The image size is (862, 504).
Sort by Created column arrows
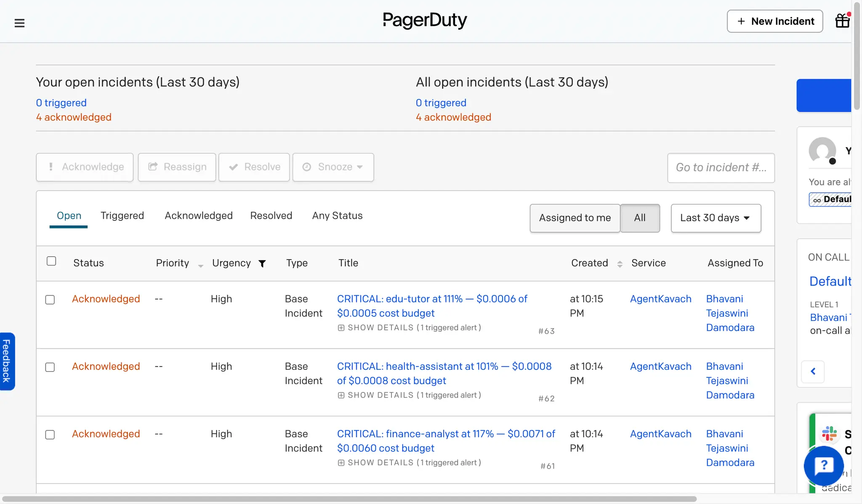(x=620, y=264)
